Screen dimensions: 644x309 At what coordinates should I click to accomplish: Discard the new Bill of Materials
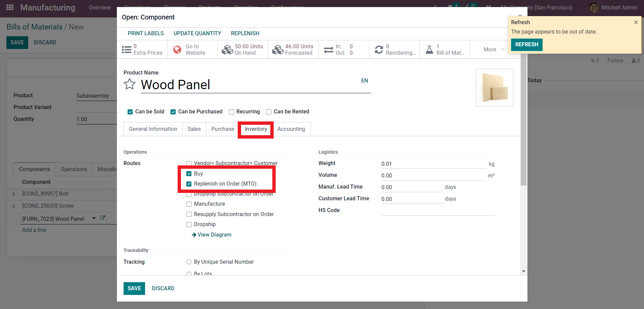point(45,43)
